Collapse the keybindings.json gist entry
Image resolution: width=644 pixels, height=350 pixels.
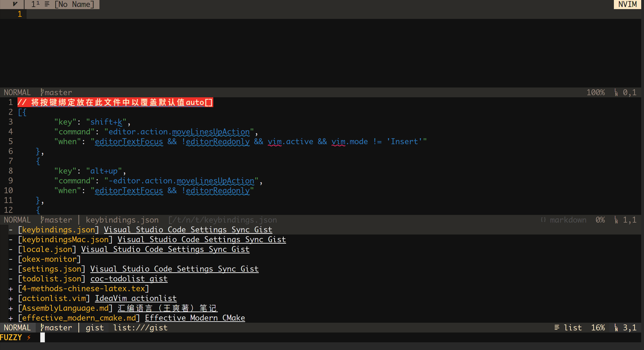[x=11, y=230]
